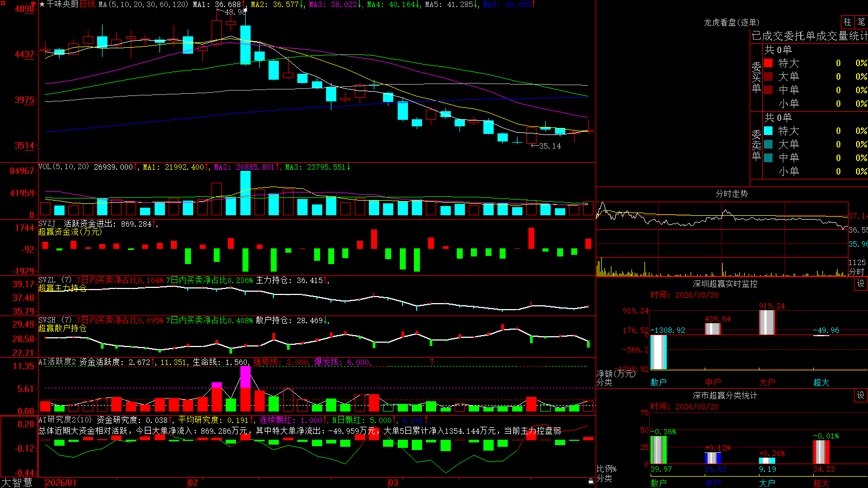Click the red question mark help icon
This screenshot has height=488, width=868.
[x=34, y=4]
